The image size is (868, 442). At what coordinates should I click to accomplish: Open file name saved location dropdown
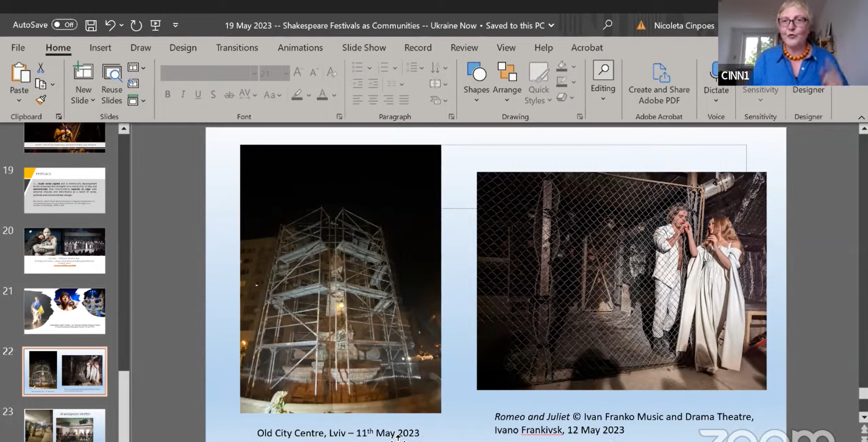pos(551,25)
